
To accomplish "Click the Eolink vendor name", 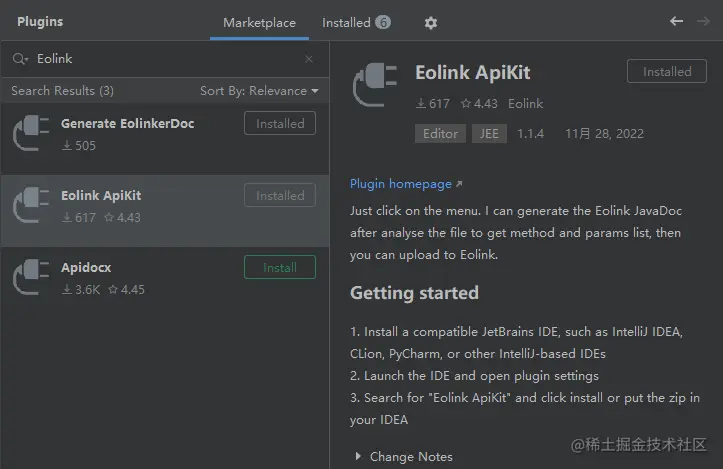I will click(x=526, y=104).
